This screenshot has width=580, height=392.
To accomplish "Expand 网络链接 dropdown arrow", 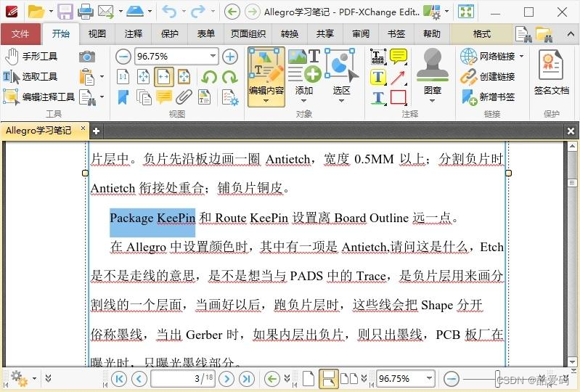I will click(x=521, y=56).
